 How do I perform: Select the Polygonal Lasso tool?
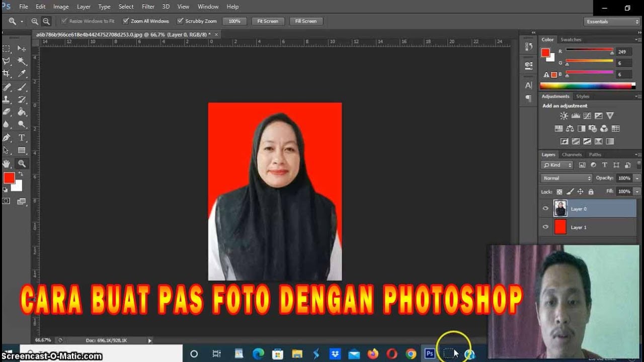tap(7, 61)
